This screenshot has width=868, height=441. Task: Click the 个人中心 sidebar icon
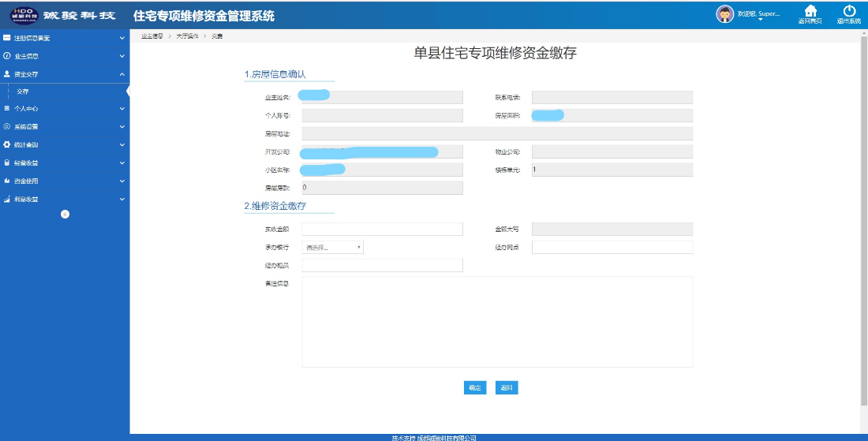coord(6,108)
